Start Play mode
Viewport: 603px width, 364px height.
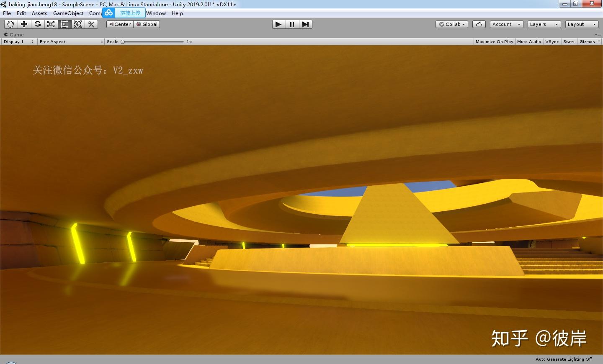[x=278, y=24]
